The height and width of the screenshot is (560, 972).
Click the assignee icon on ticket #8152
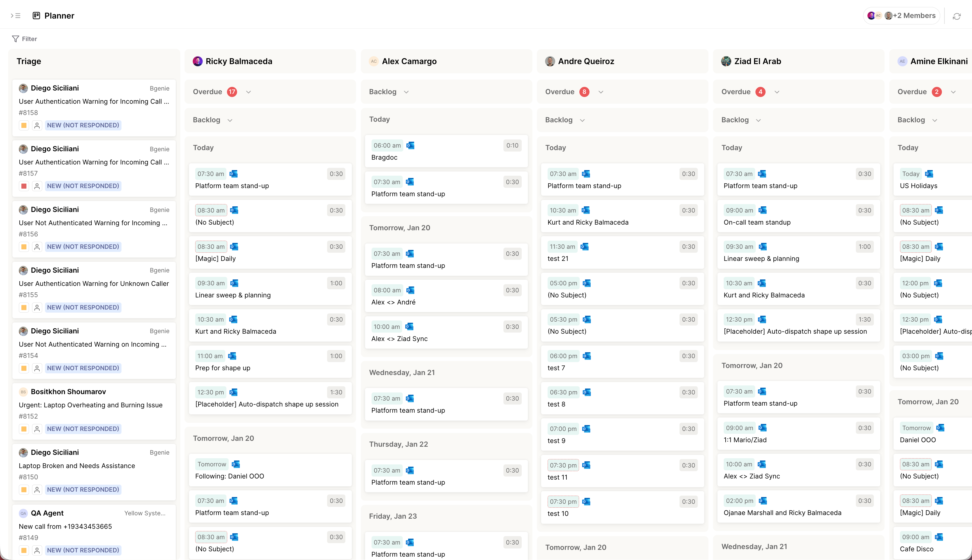(37, 429)
